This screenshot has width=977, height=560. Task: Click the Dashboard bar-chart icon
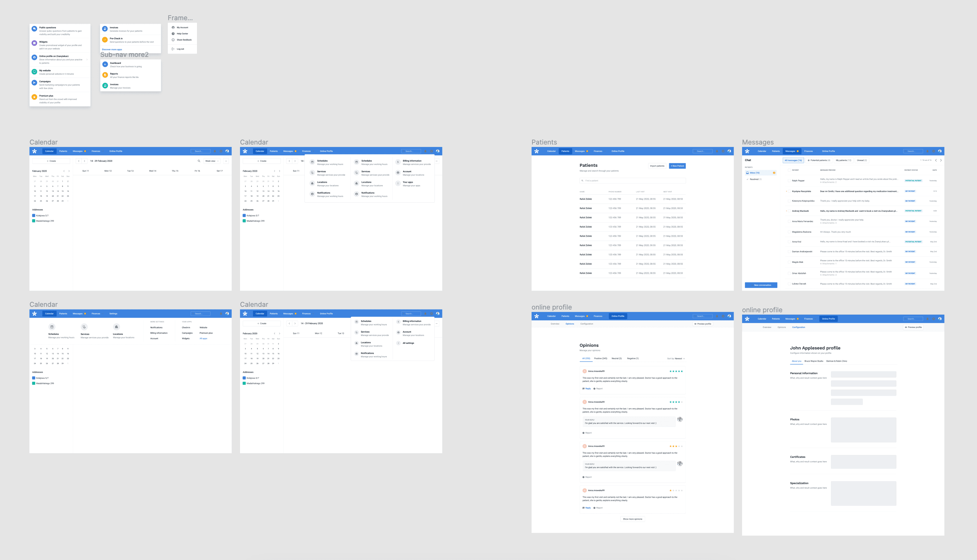[105, 64]
